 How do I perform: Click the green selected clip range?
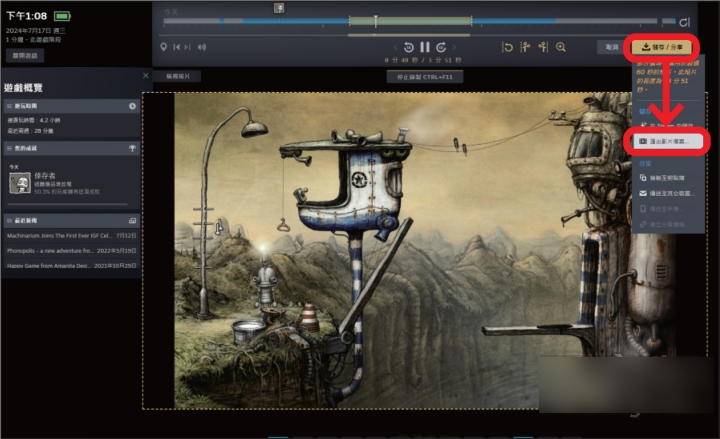point(410,21)
